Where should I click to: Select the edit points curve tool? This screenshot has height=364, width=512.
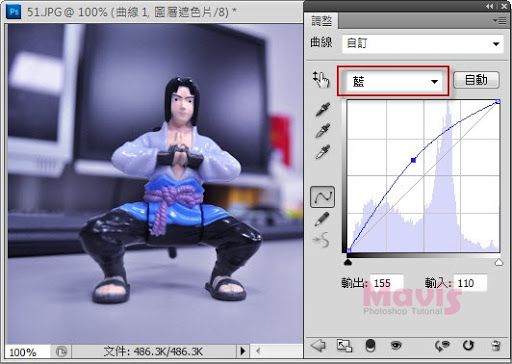pyautogui.click(x=322, y=197)
